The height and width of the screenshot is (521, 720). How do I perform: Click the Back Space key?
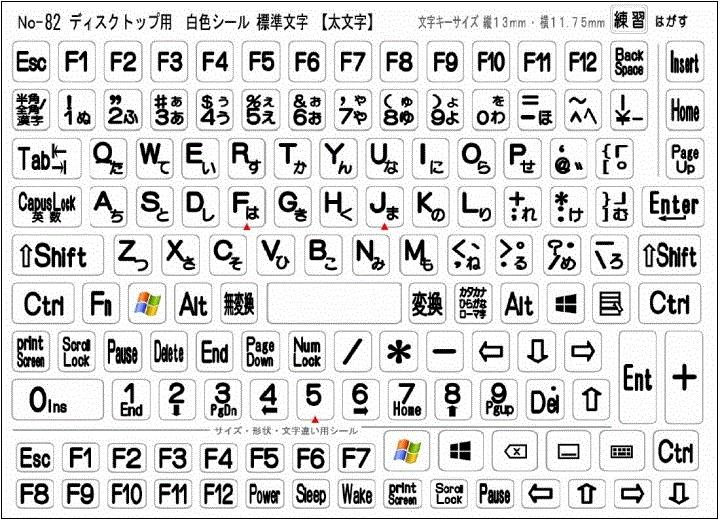pos(629,62)
